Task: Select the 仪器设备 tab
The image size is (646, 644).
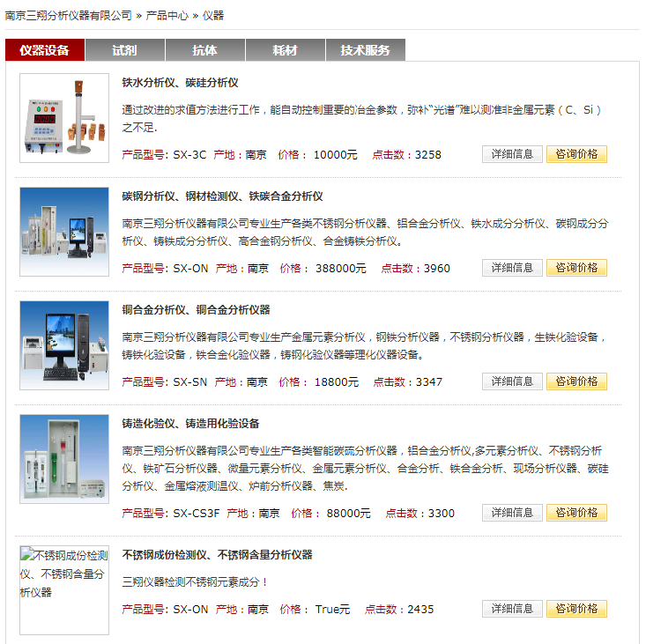Action: (45, 50)
